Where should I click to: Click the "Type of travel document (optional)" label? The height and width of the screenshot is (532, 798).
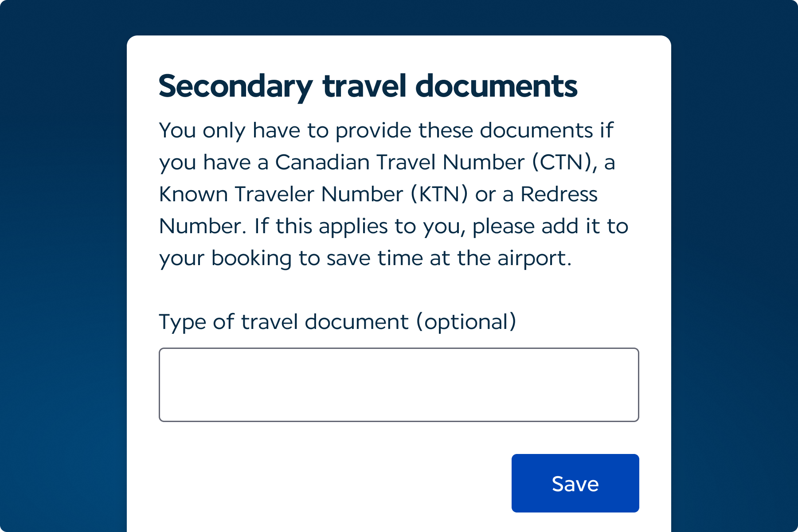[x=337, y=321]
